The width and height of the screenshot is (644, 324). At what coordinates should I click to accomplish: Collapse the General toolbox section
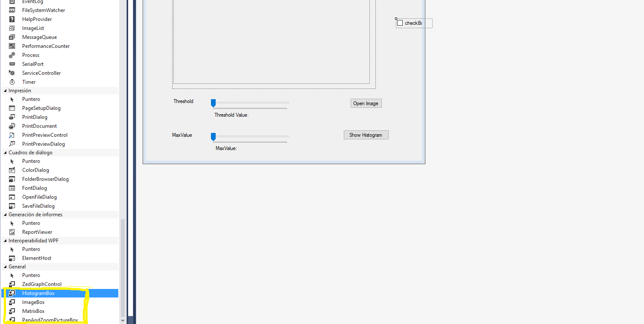(4, 266)
